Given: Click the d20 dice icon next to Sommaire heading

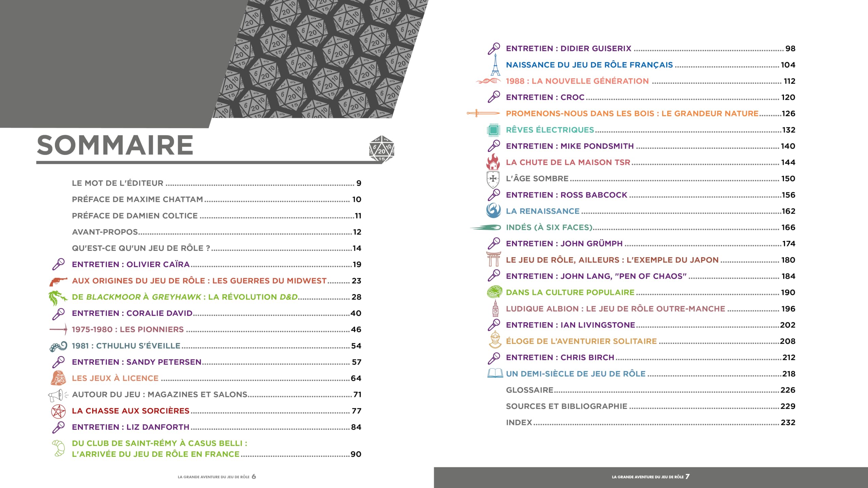Looking at the screenshot, I should pyautogui.click(x=381, y=149).
